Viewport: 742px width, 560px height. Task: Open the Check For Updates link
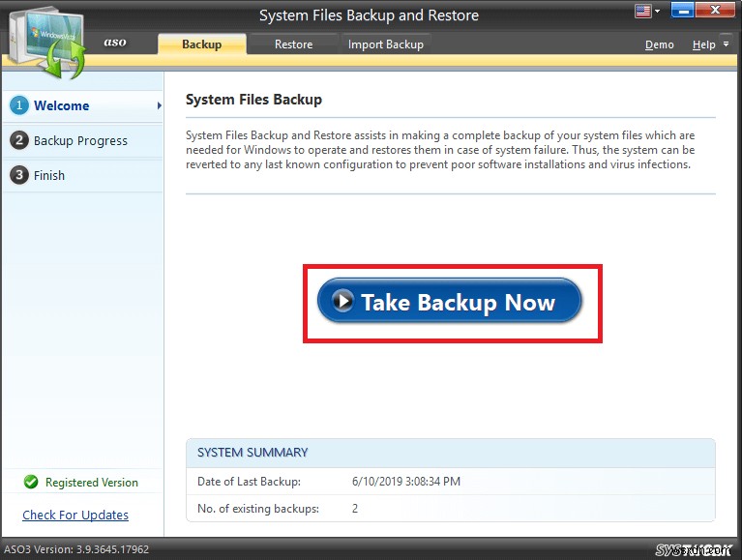pyautogui.click(x=75, y=516)
